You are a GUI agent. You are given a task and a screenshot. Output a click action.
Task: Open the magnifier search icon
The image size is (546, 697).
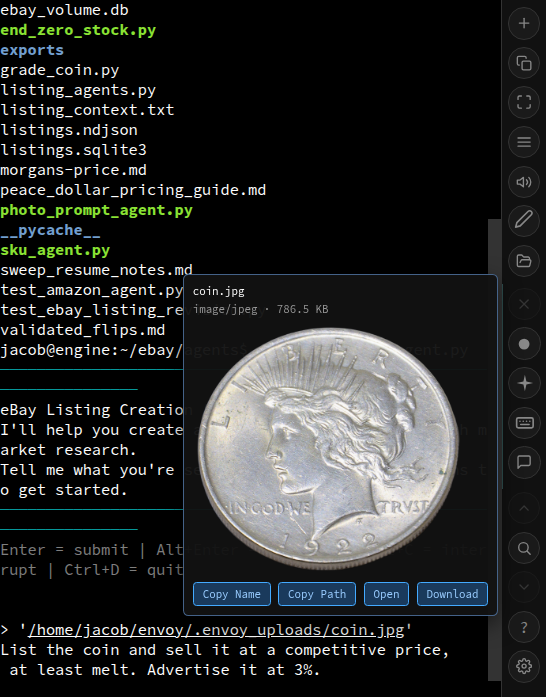click(x=524, y=549)
